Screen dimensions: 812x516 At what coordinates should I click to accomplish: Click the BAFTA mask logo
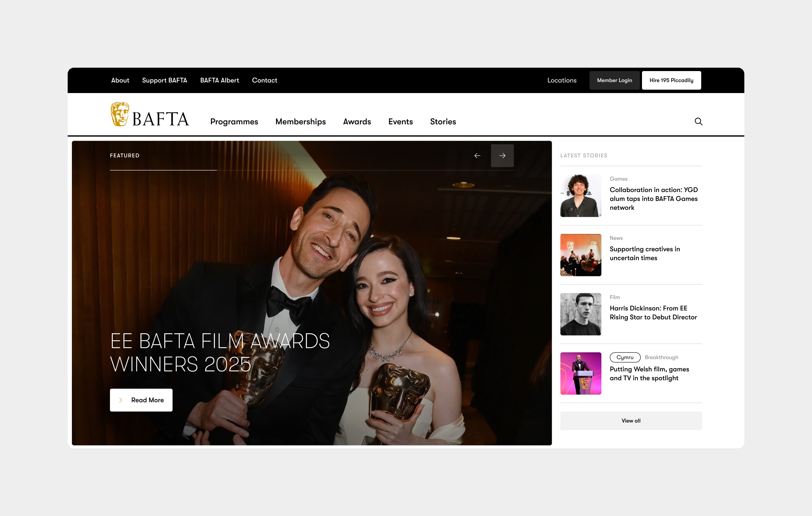click(120, 114)
